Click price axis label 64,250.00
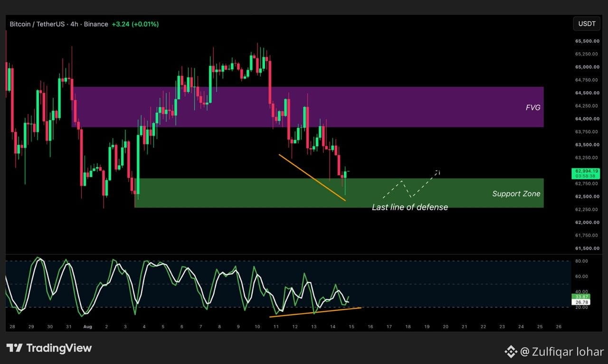The height and width of the screenshot is (364, 608). click(x=587, y=106)
